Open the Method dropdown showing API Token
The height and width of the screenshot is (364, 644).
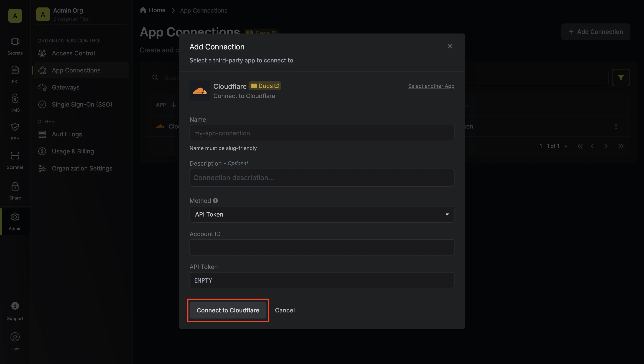coord(322,214)
